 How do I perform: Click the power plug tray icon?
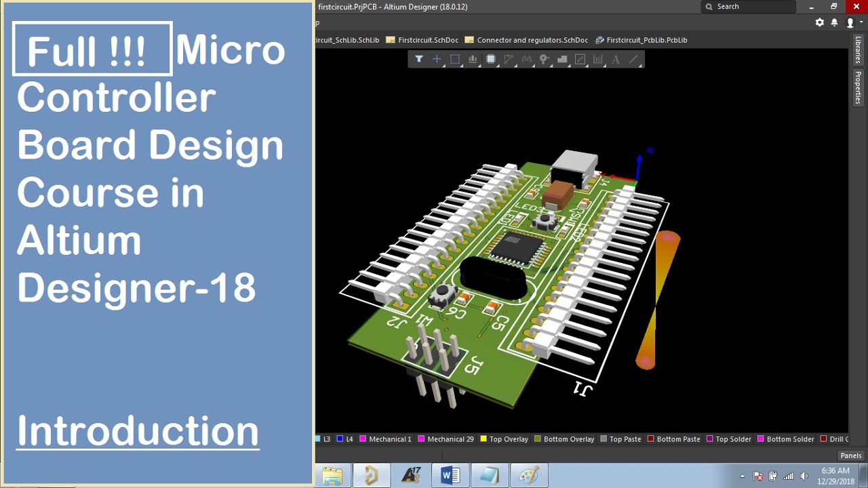tap(773, 476)
